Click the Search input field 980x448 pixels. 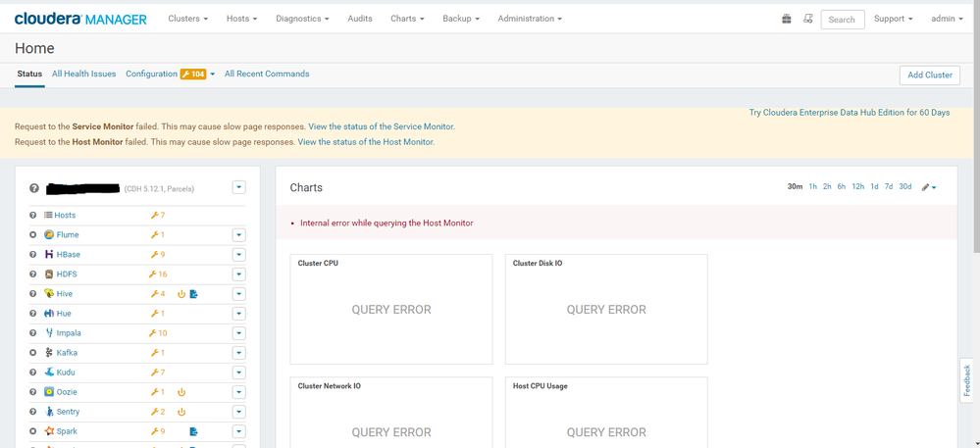pyautogui.click(x=843, y=20)
